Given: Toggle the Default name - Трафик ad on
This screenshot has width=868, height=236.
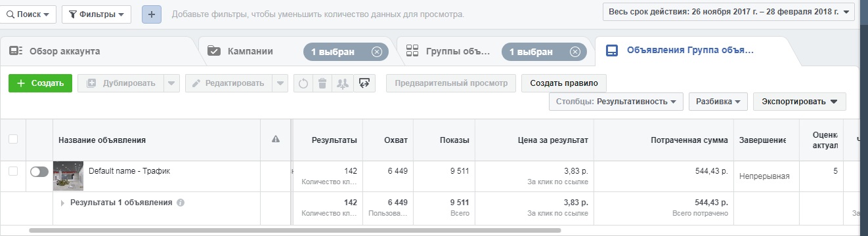Looking at the screenshot, I should point(39,172).
